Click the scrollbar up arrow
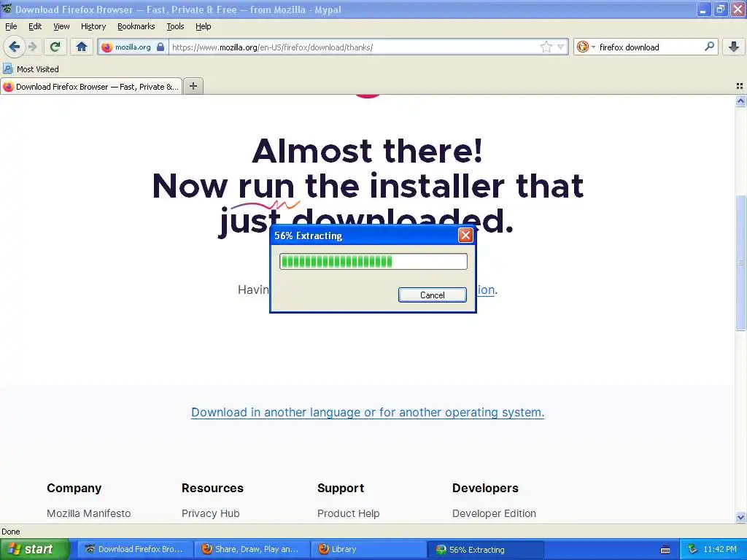 point(740,101)
